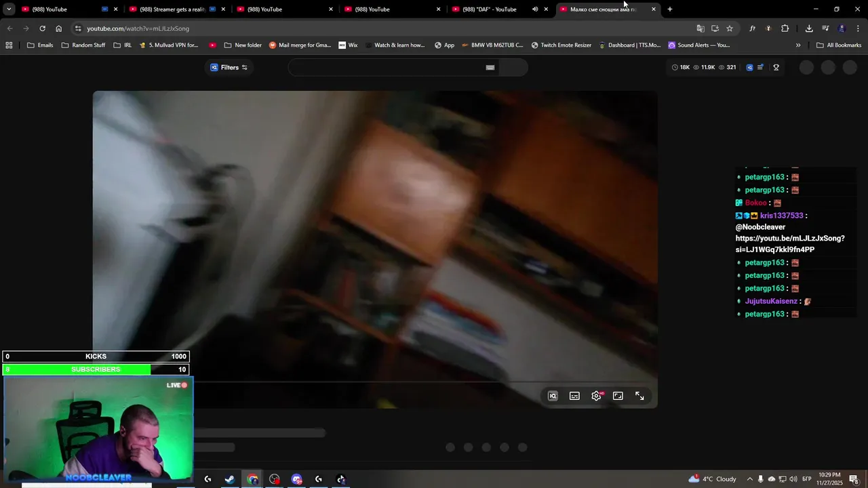Viewport: 868px width, 488px height.
Task: Open the Emails bookmark folder
Action: click(x=40, y=45)
